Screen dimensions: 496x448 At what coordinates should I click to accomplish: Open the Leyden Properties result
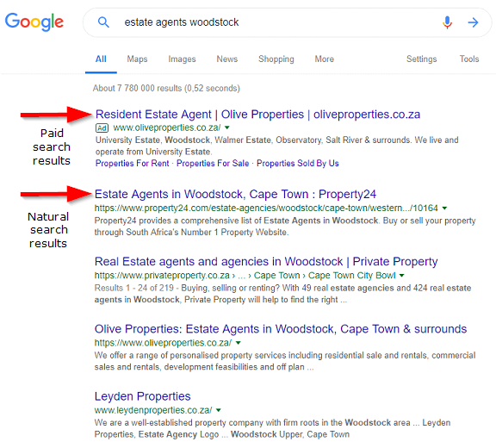pyautogui.click(x=142, y=396)
